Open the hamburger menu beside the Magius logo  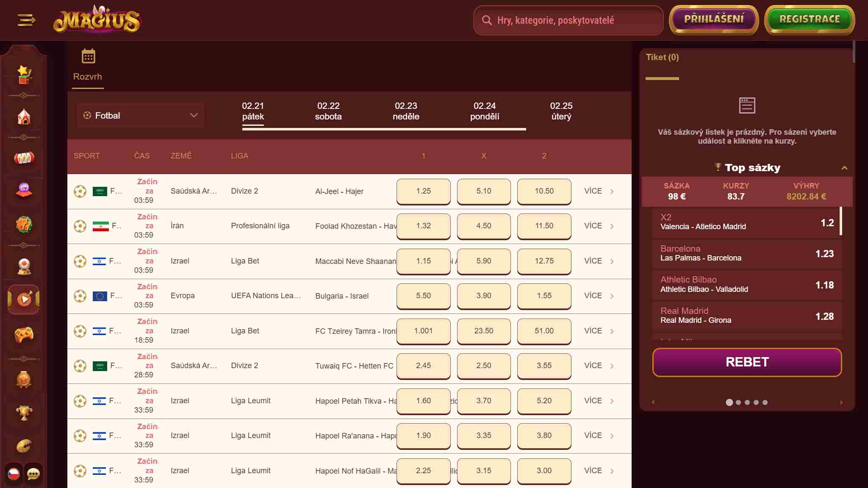tap(26, 20)
